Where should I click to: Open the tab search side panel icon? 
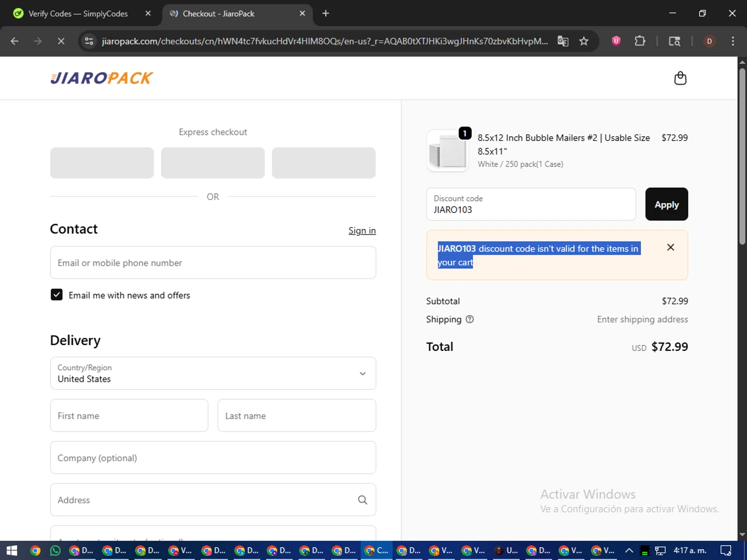pyautogui.click(x=674, y=41)
